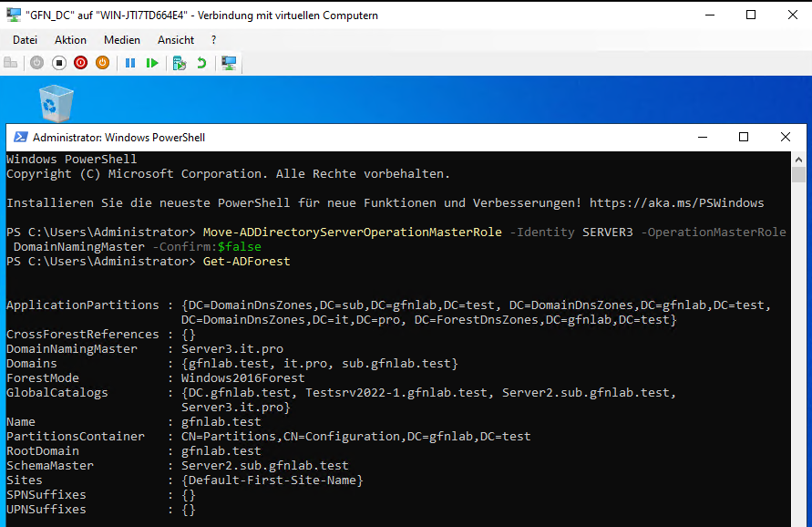Image resolution: width=812 pixels, height=527 pixels.
Task: Select the Recycle Bin desktop icon
Action: 57,103
